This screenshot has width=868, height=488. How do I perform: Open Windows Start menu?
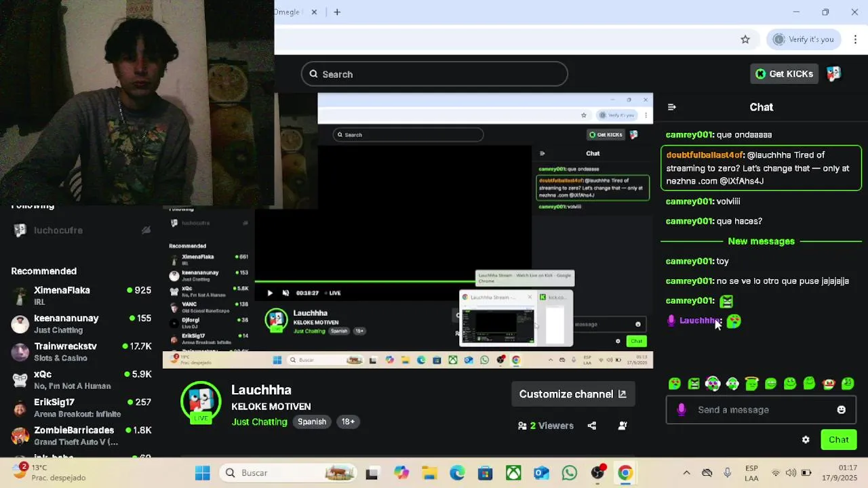202,473
